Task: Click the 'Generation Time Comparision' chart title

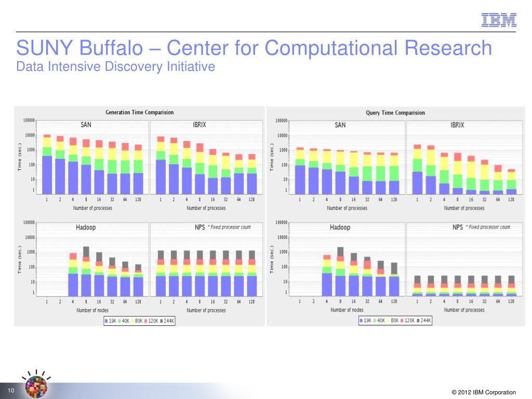Action: (139, 112)
